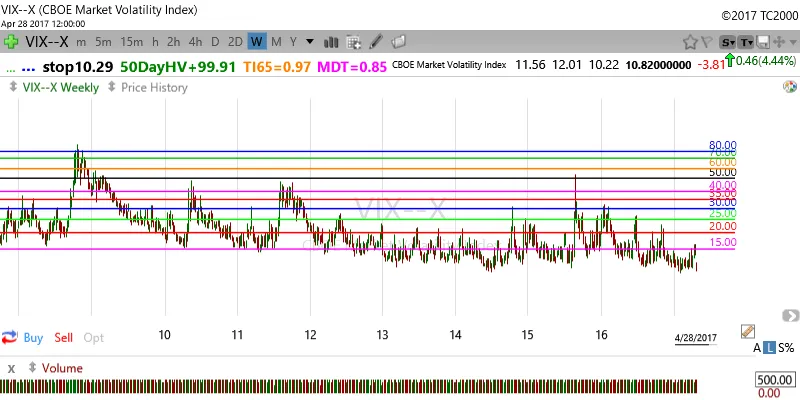Click the add indicator grid-plus icon

point(354,42)
